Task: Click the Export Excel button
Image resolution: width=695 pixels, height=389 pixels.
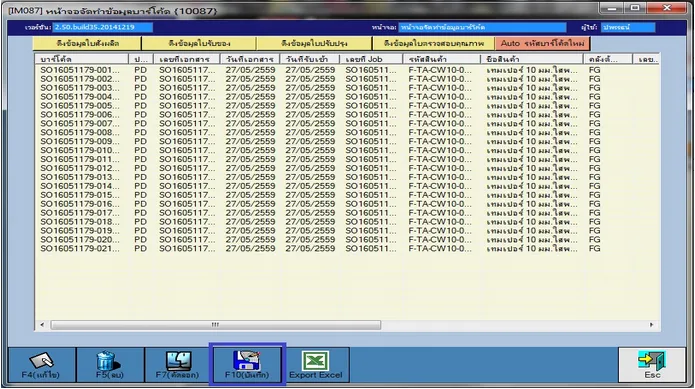Action: (316, 365)
